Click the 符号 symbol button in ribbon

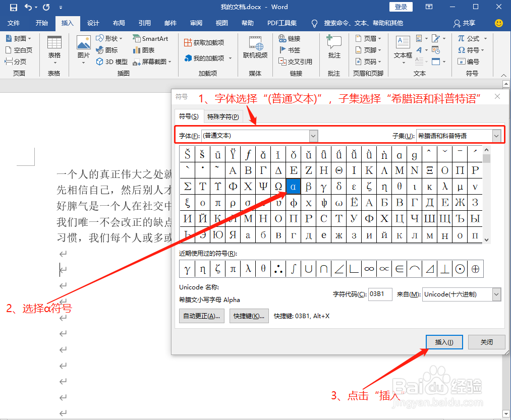tap(471, 50)
